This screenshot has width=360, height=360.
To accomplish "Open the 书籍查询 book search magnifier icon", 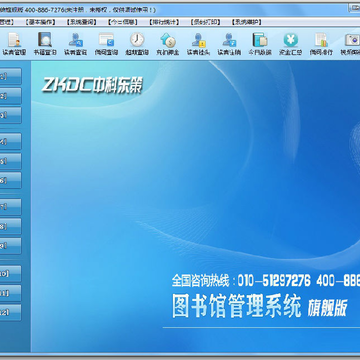I will click(x=45, y=44).
